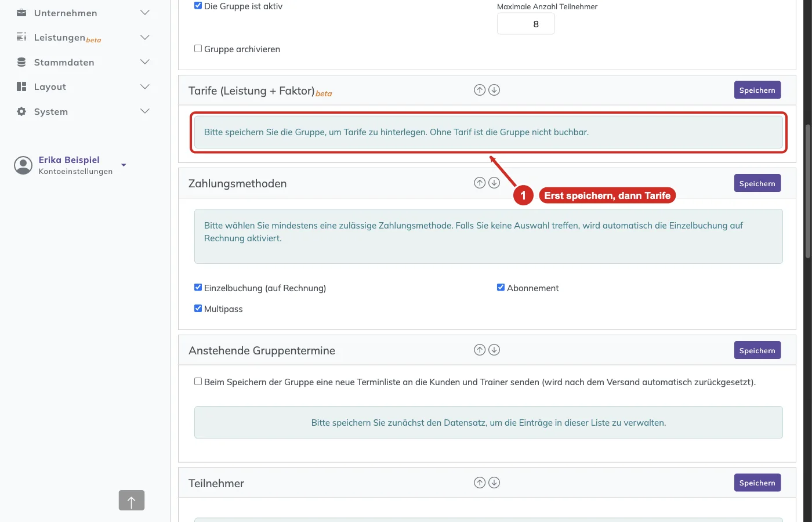Click the Layout grid icon
Viewport: 812px width, 522px height.
tap(21, 86)
